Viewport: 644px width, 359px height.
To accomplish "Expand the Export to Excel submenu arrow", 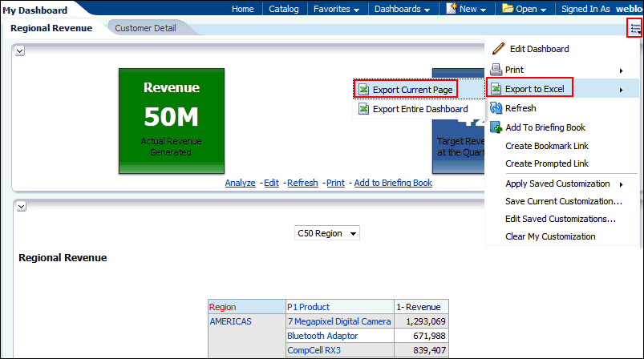I will 622,90.
